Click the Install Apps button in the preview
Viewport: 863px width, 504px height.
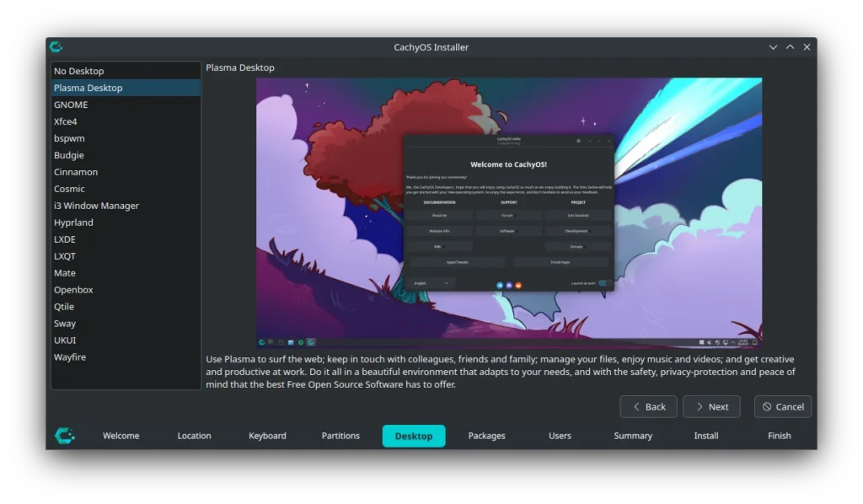click(x=560, y=262)
